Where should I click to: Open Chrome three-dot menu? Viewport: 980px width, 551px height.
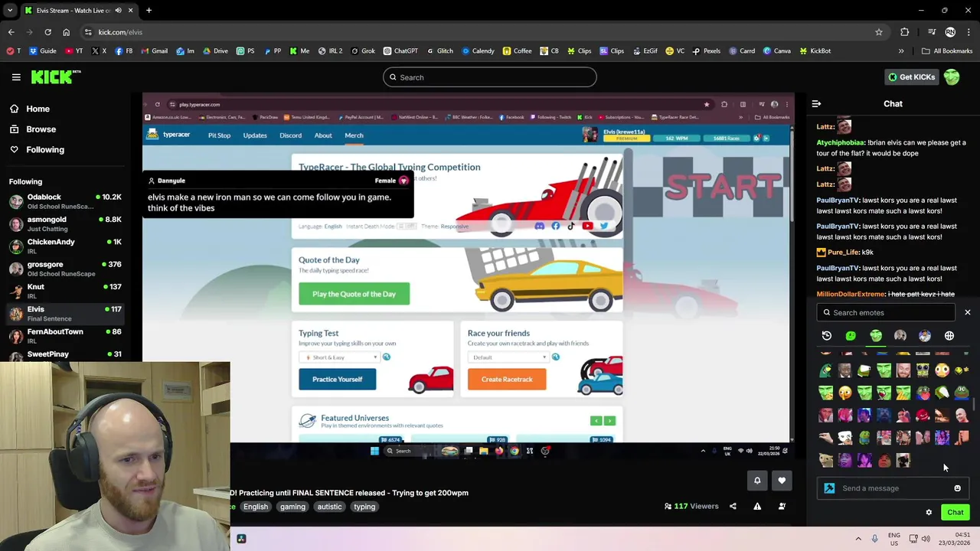click(x=969, y=32)
